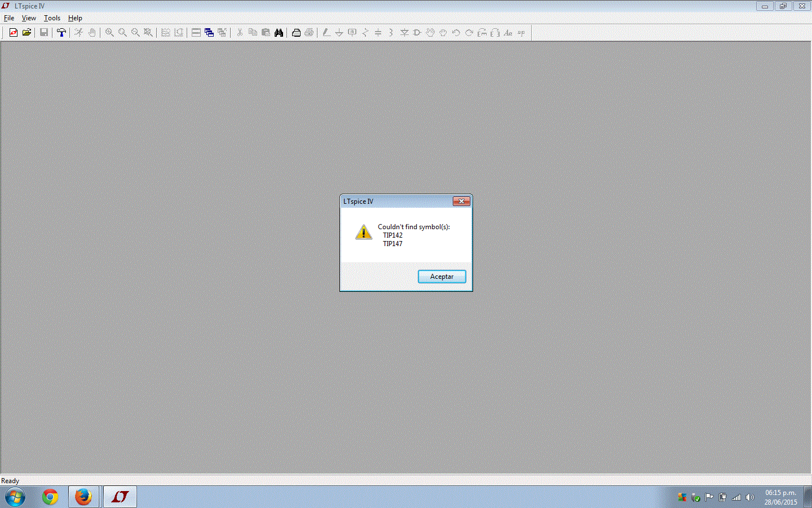Place an Inductor component
Screen dimensions: 812x508
(x=391, y=33)
